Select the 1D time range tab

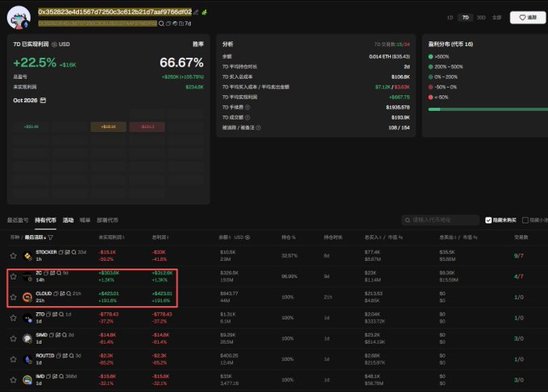[450, 18]
